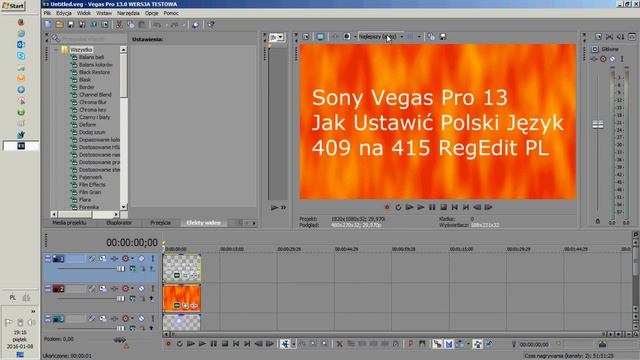640x360 pixels.
Task: Toggle Loop playback under video preview
Action: click(398, 207)
